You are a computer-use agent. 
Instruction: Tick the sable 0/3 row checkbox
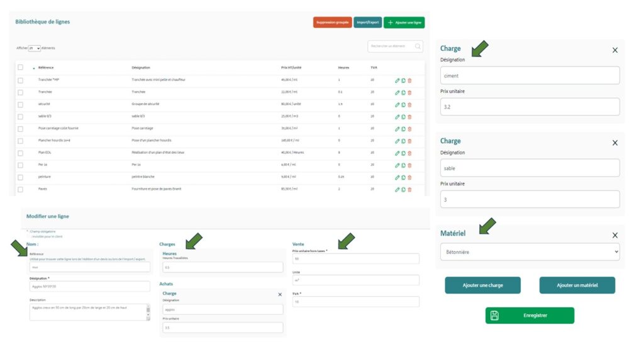tap(20, 117)
